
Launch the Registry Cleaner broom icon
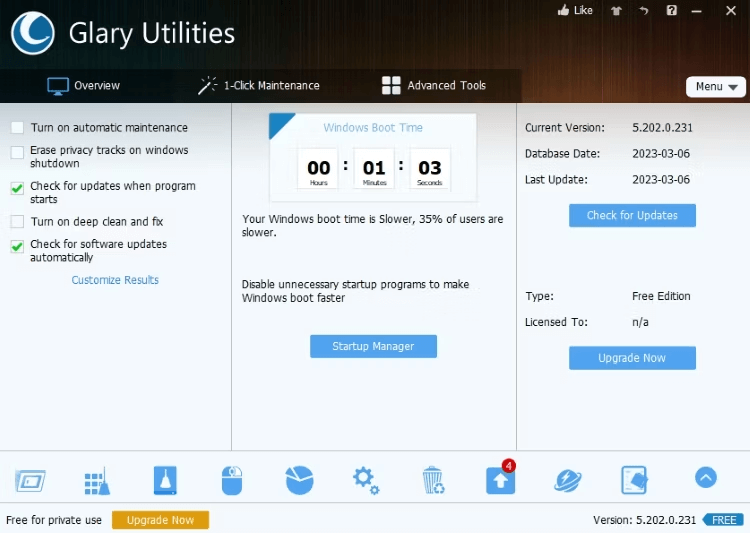(x=97, y=481)
